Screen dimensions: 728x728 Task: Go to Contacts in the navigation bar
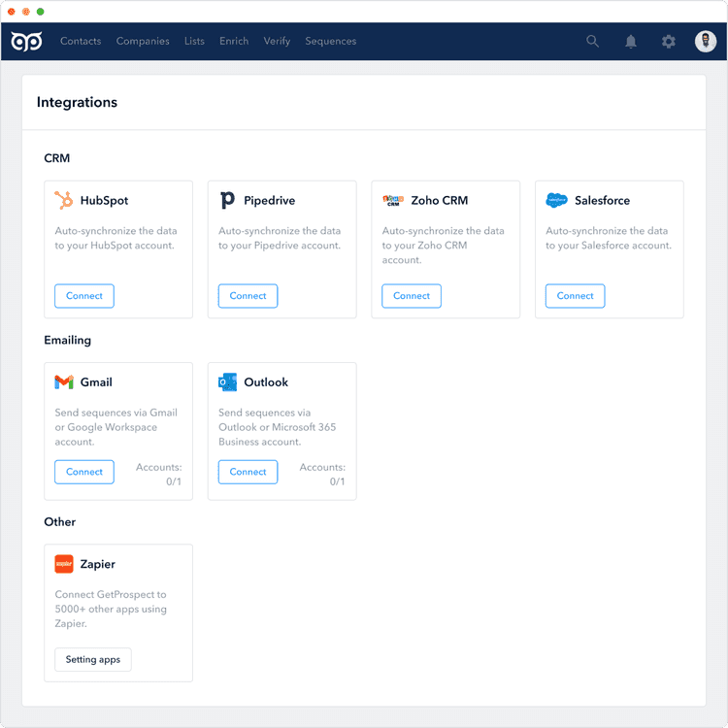(x=81, y=42)
